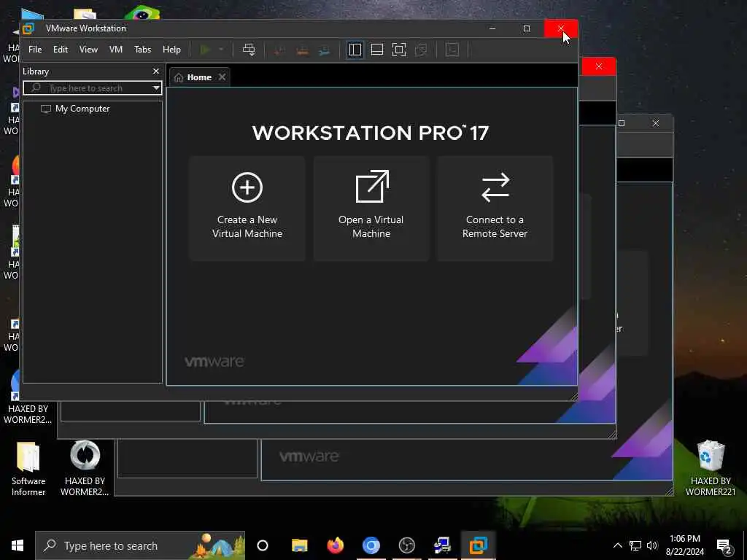Click the networked computers taskbar icon
Viewport: 747px width, 560px height.
pyautogui.click(x=443, y=545)
